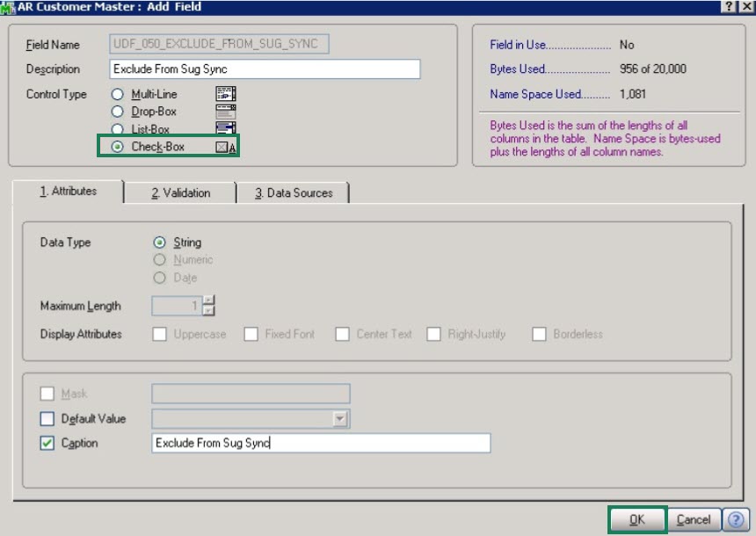Click the Multi-Line control type icon
The height and width of the screenshot is (536, 756).
pos(226,94)
